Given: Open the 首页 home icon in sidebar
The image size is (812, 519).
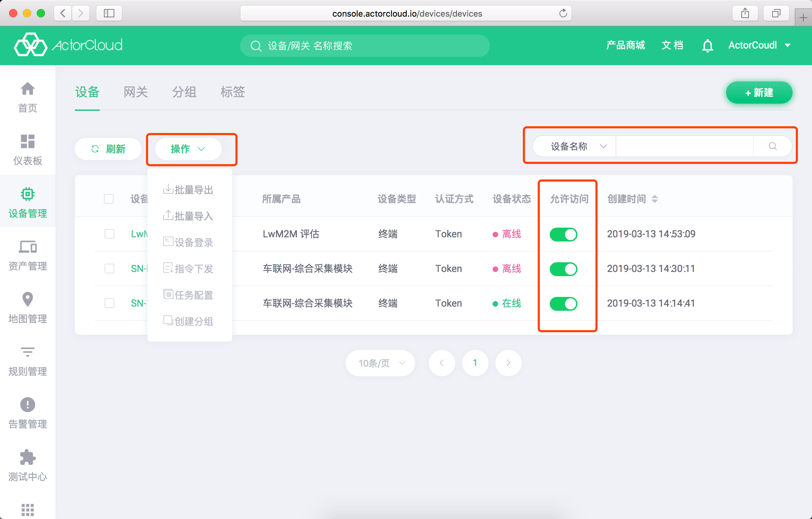Looking at the screenshot, I should pos(27,89).
